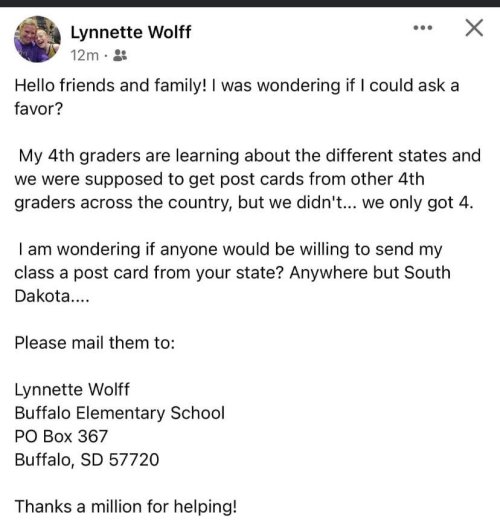Open the Lynnette Wolff name link in header
Screen dimensions: 500x525
131,32
